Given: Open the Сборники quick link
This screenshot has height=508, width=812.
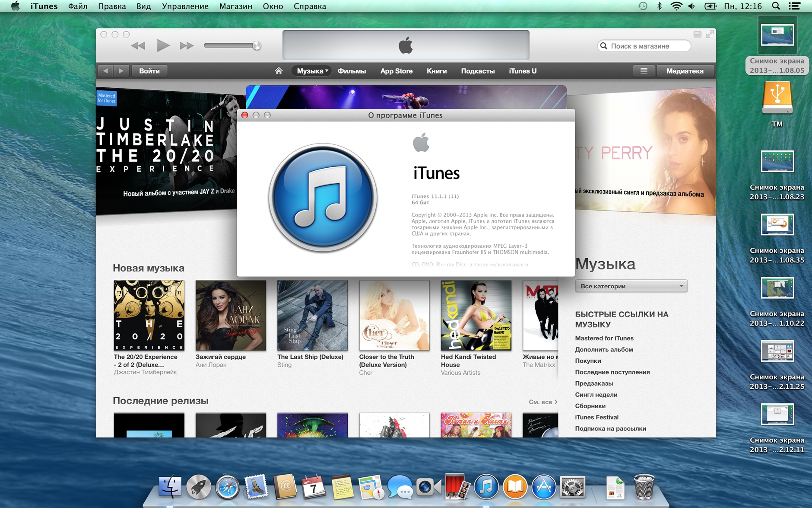Looking at the screenshot, I should (x=590, y=406).
